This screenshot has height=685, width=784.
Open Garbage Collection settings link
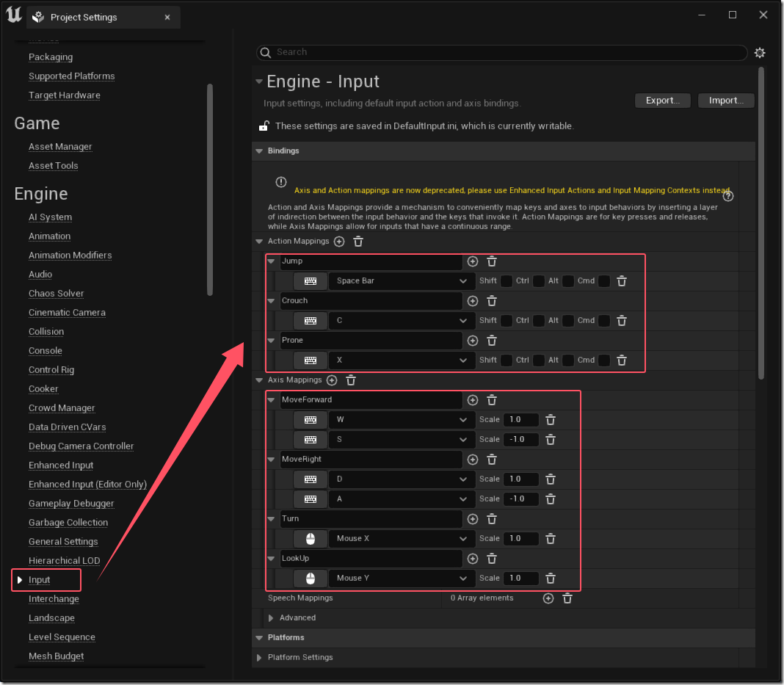pos(68,523)
